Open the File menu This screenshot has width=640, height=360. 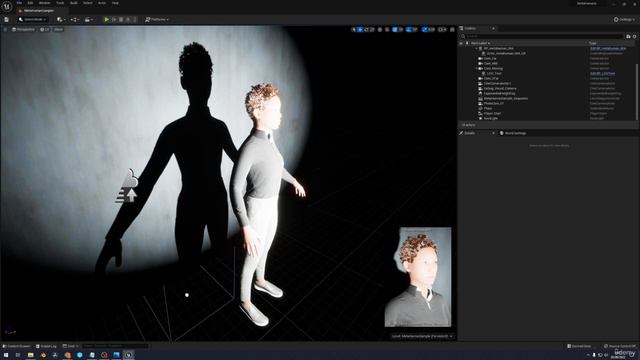coord(19,3)
